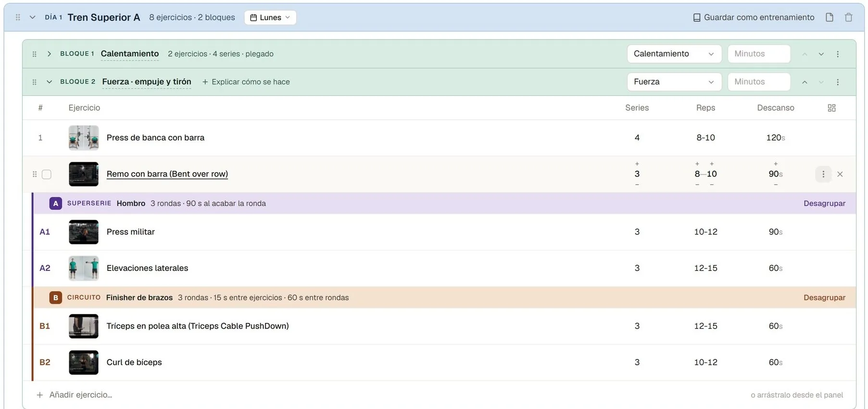
Task: Decrease rest time for Remo con barra
Action: (x=776, y=185)
